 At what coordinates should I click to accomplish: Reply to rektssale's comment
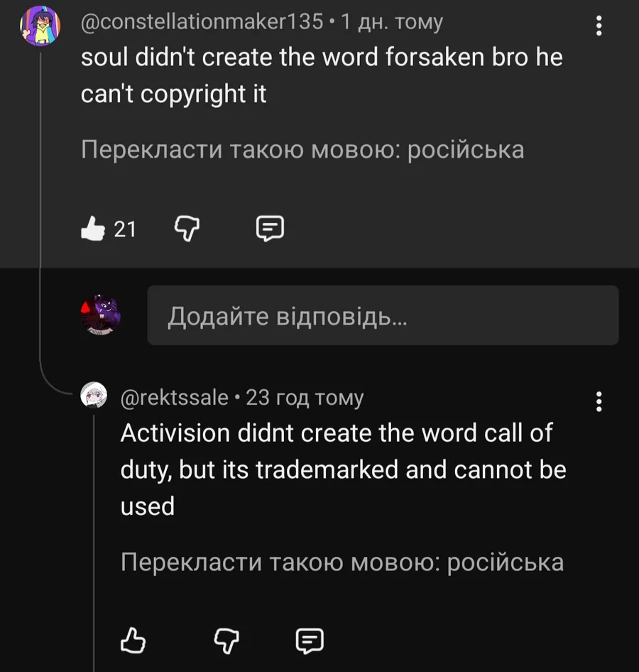point(309,641)
